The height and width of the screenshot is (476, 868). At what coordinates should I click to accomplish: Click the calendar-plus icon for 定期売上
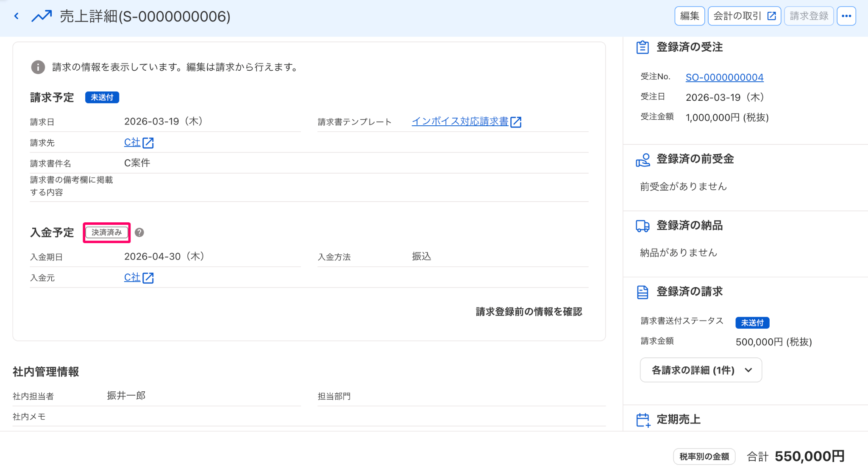(x=643, y=420)
